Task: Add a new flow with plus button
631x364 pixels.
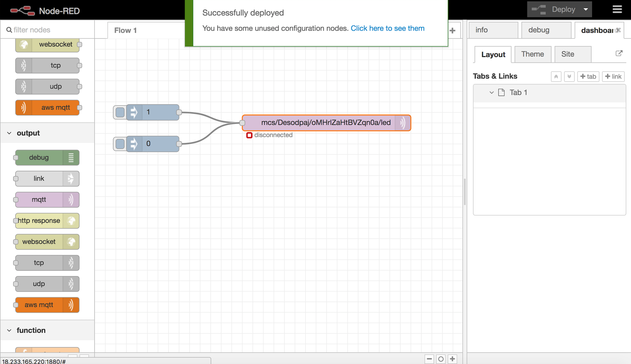Action: click(452, 31)
